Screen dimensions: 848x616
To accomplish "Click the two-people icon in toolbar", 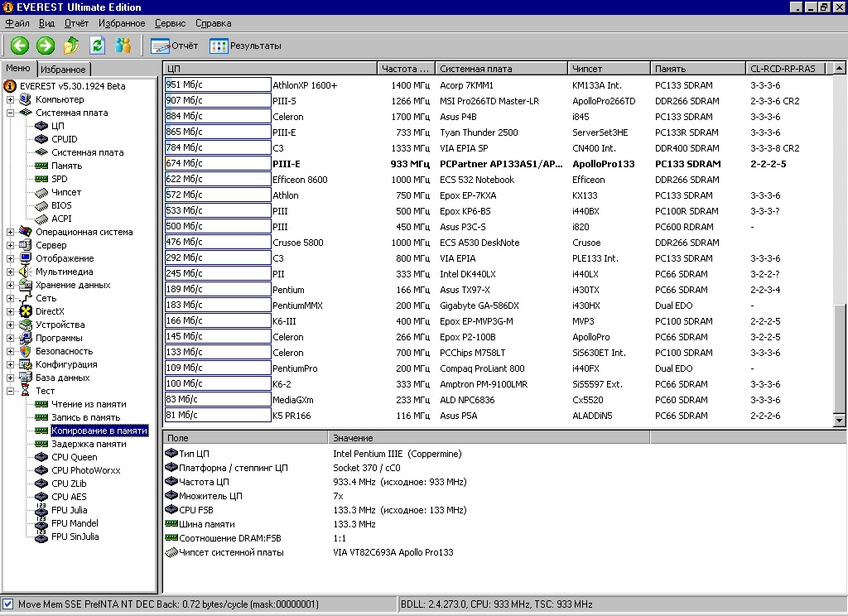I will point(123,46).
